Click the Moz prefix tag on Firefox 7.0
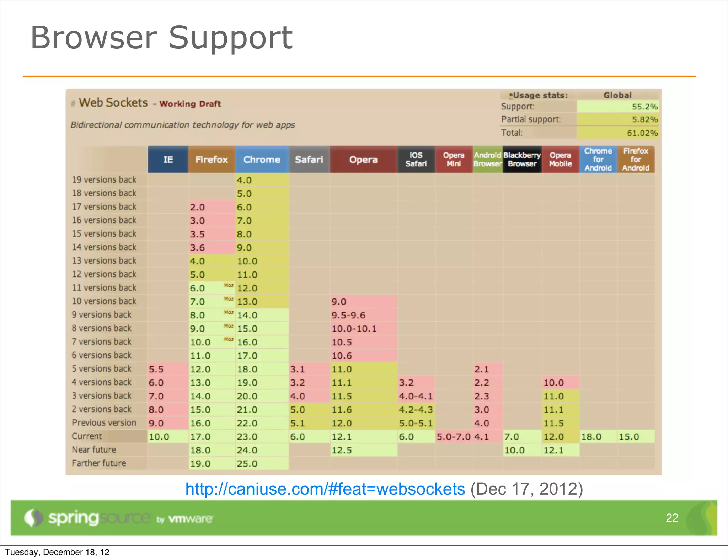The height and width of the screenshot is (560, 728). 229,299
